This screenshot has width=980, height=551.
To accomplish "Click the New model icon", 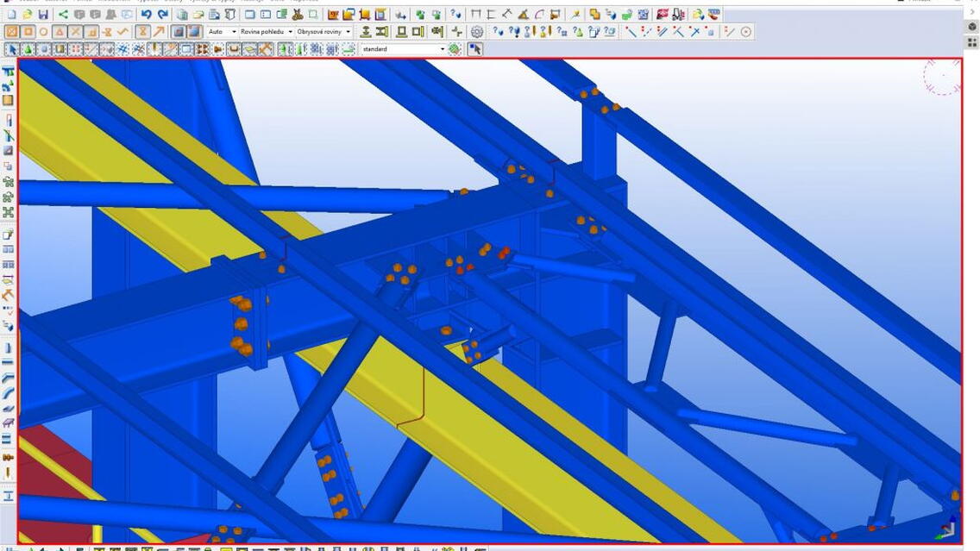I will [12, 15].
